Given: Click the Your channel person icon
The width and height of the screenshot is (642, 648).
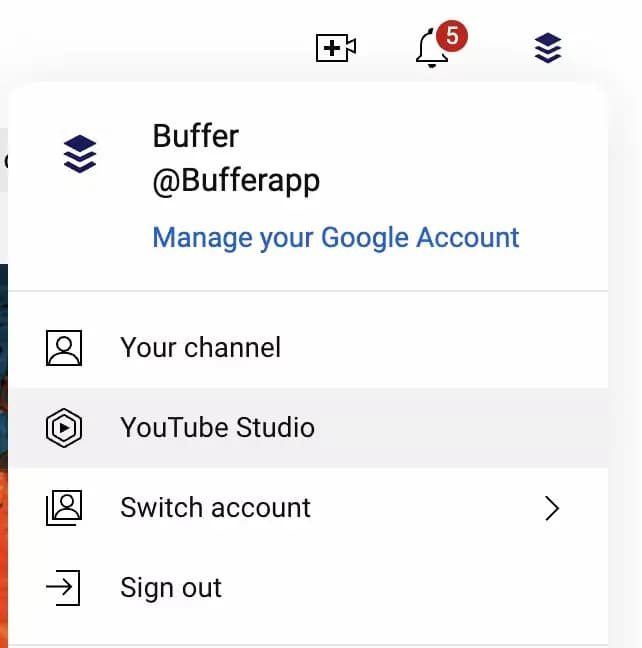Looking at the screenshot, I should (x=64, y=347).
